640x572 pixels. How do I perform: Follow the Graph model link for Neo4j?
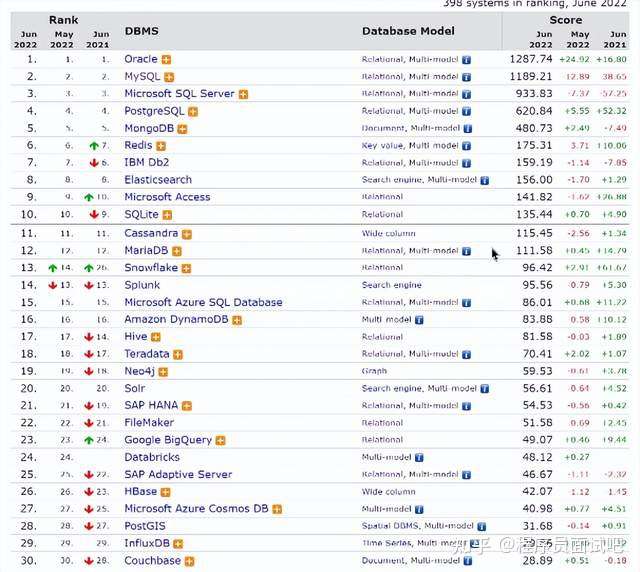[374, 371]
